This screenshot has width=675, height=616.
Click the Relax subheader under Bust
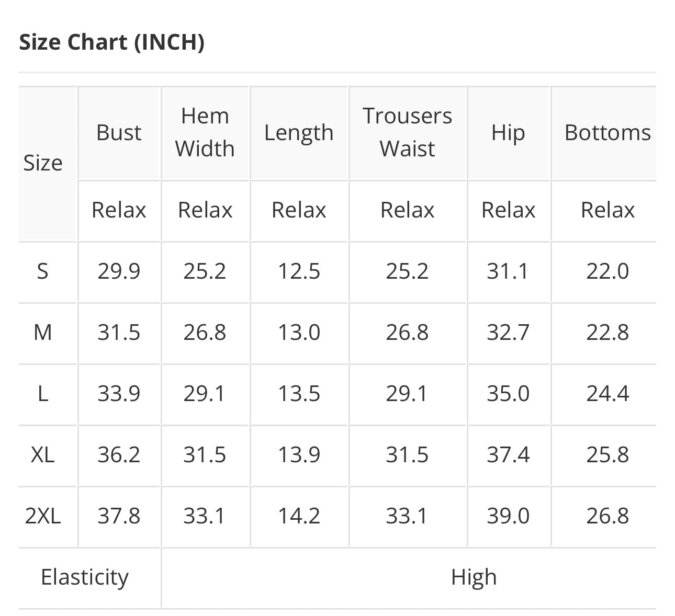(x=119, y=210)
